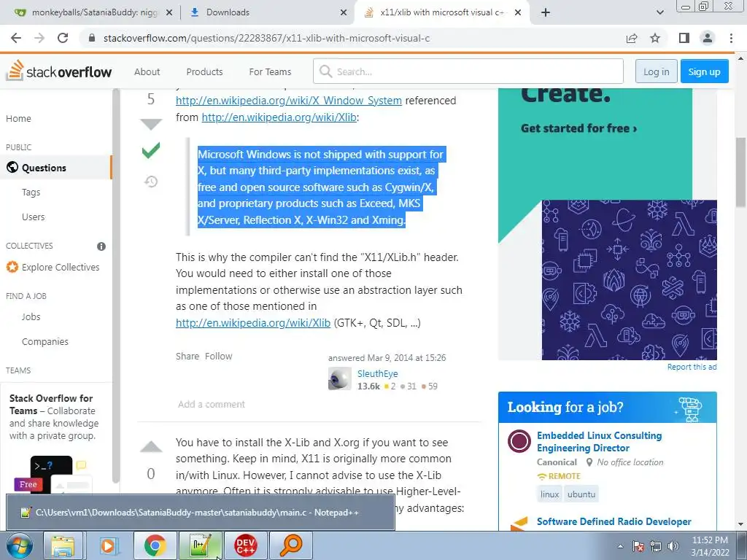Click the ubuntu tag
747x560 pixels.
581,494
